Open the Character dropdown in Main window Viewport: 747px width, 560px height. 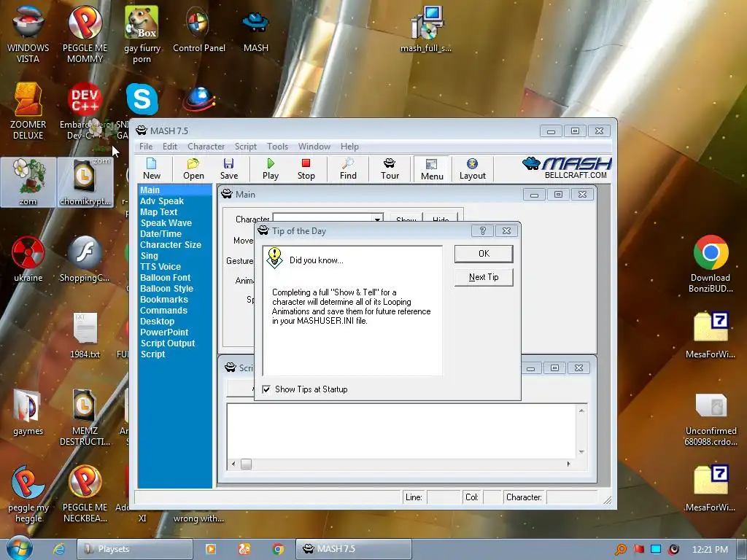pos(377,219)
